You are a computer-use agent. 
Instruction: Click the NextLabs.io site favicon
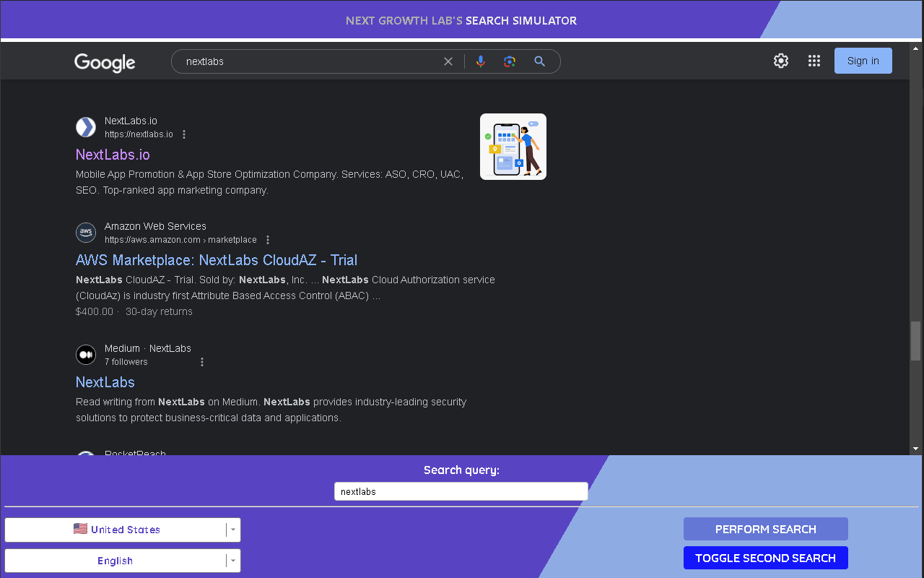tap(86, 126)
